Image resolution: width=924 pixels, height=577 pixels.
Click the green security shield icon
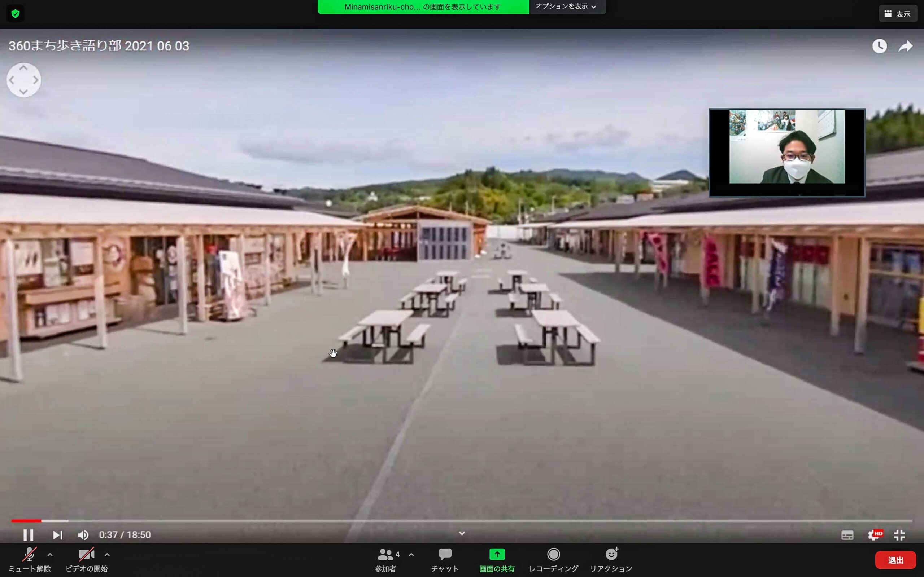pyautogui.click(x=15, y=14)
